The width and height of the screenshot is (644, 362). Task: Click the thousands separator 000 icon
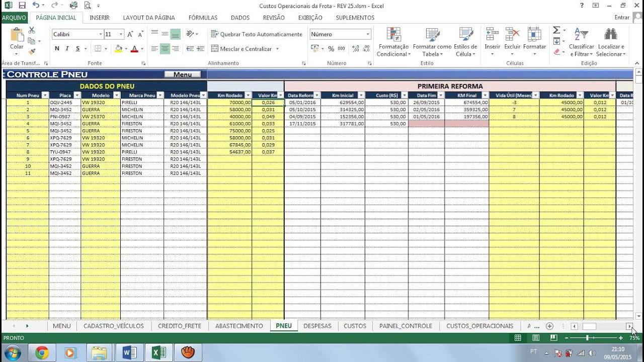(x=342, y=49)
